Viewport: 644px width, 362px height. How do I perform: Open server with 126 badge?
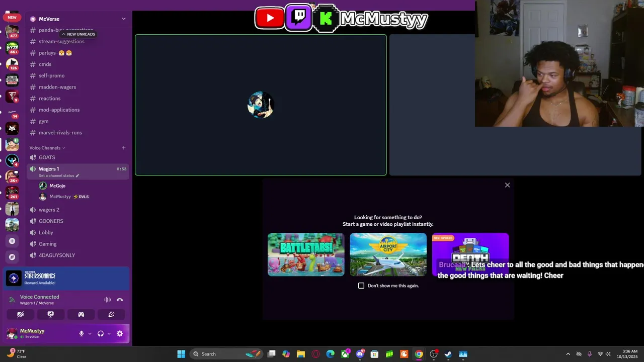pyautogui.click(x=12, y=64)
